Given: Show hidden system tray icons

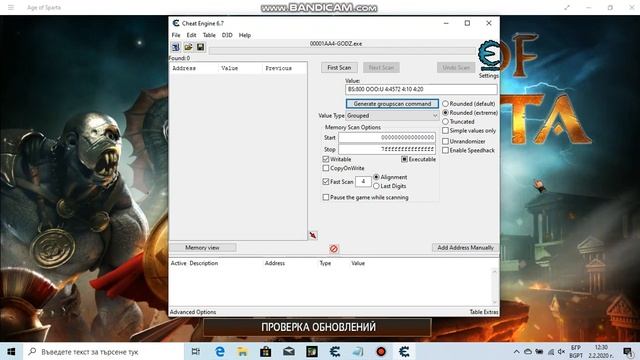Looking at the screenshot, I should (516, 351).
